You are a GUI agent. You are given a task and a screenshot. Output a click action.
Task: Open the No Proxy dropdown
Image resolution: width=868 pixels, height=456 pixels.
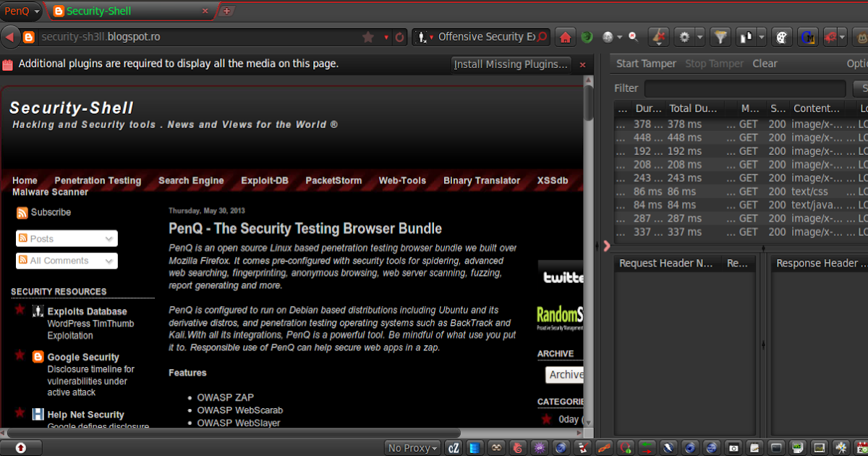(x=413, y=448)
